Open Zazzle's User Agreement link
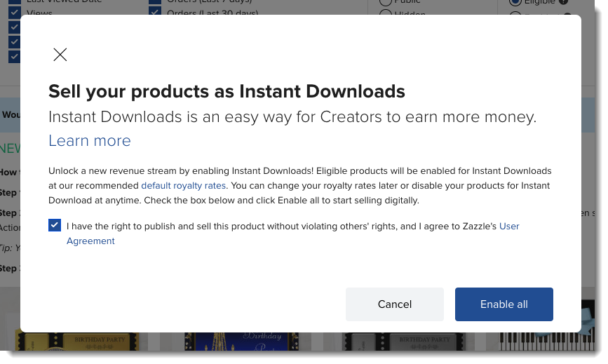Image resolution: width=608 pixels, height=364 pixels. (x=292, y=234)
